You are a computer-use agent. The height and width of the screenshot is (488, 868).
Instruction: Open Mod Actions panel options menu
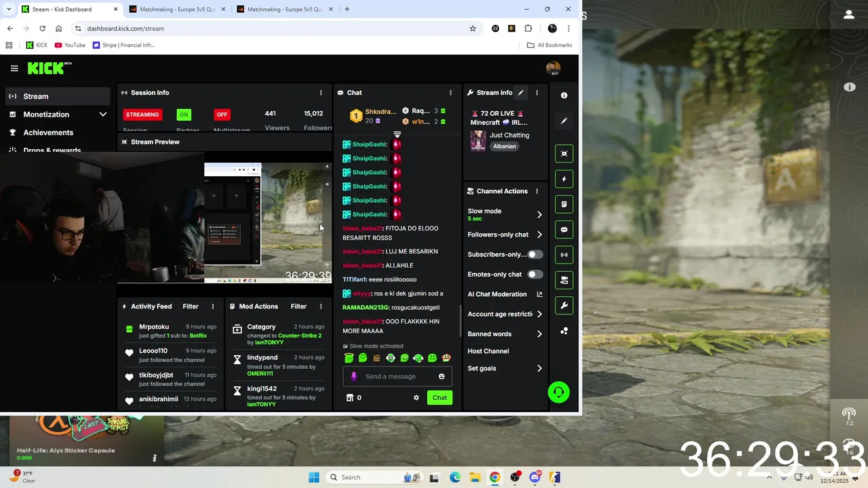click(321, 306)
